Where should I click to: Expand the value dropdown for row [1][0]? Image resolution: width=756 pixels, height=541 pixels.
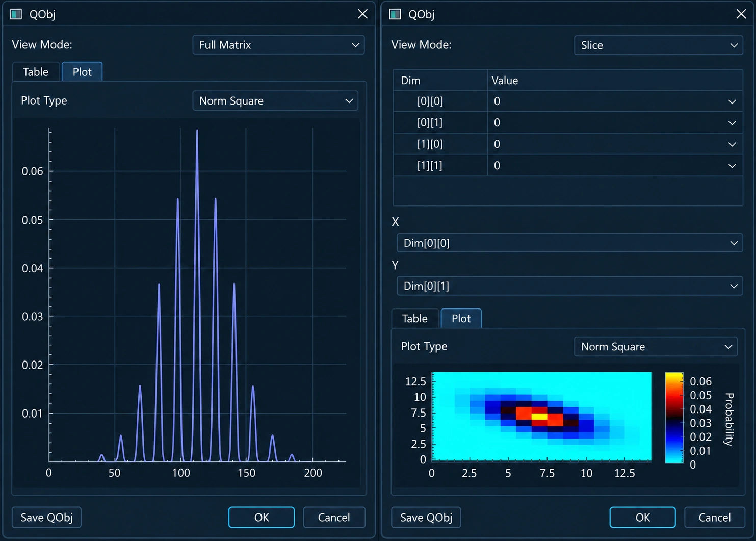pos(732,144)
